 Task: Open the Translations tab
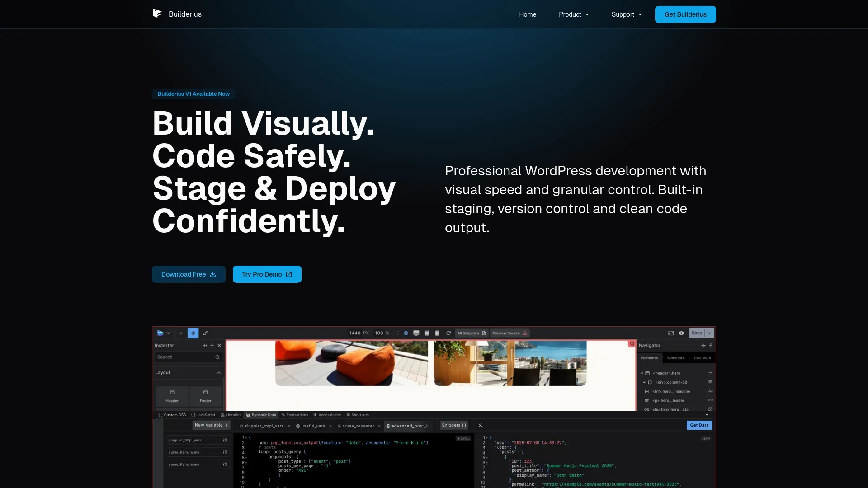click(294, 415)
